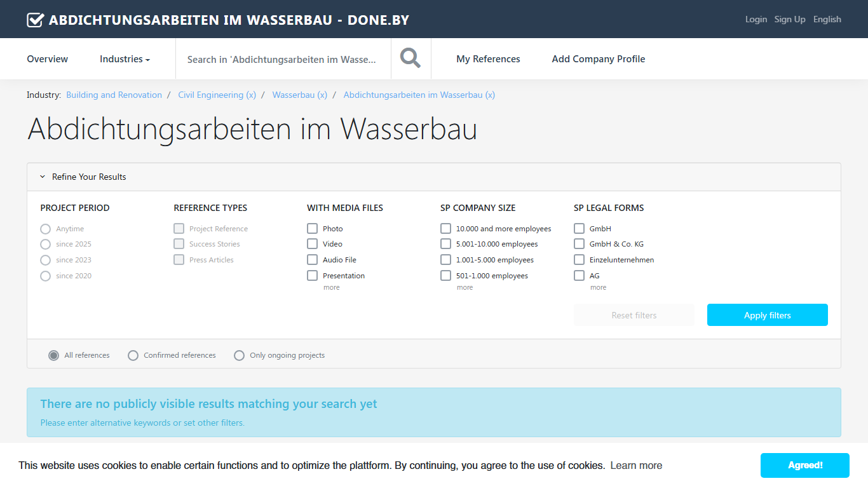Select the since 2020 radio option
868x488 pixels.
point(45,276)
